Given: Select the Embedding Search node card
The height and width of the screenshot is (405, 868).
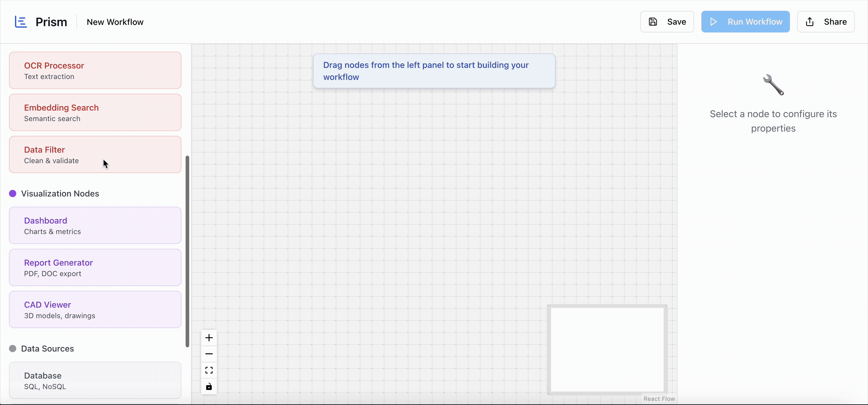Looking at the screenshot, I should pos(95,113).
